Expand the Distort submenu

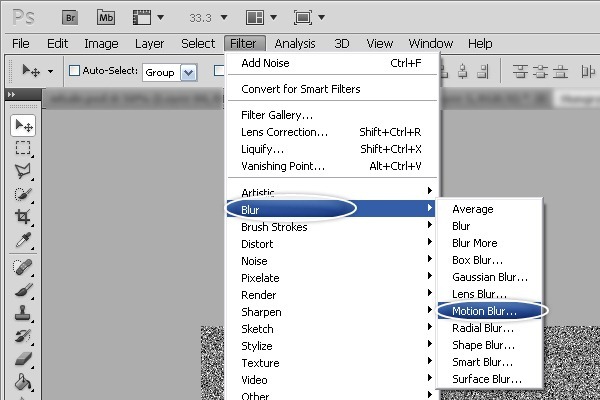tap(332, 244)
